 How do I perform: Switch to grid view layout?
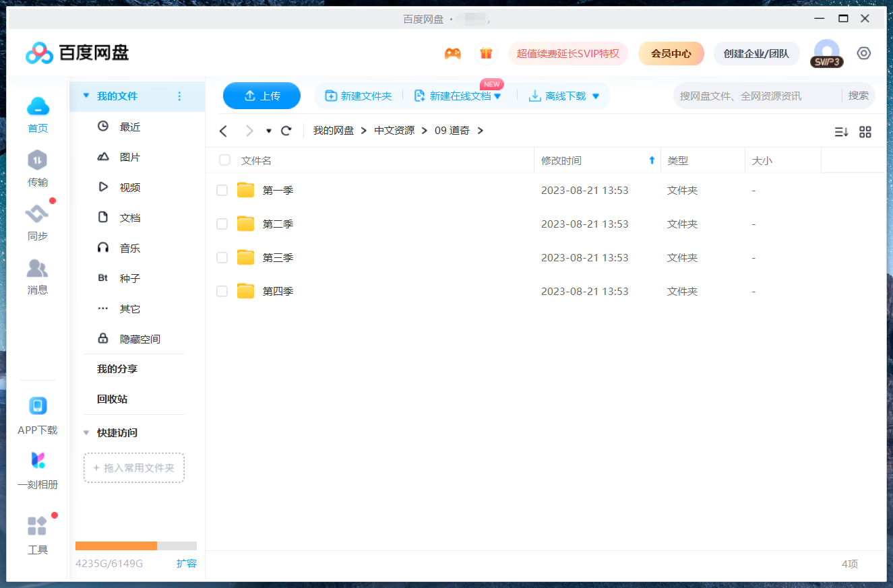(x=865, y=132)
